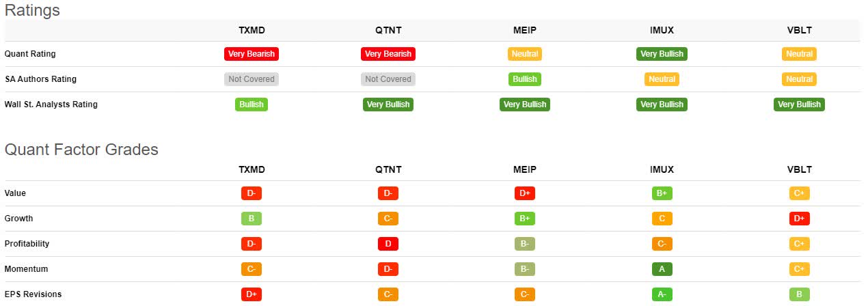
Task: Select IMUX's A Momentum grade badge
Action: 662,269
